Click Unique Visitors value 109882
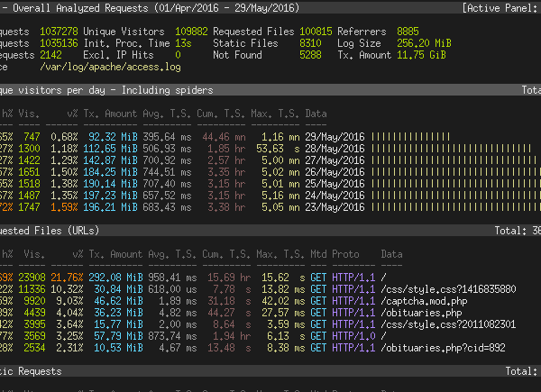The height and width of the screenshot is (392, 541). coord(191,32)
